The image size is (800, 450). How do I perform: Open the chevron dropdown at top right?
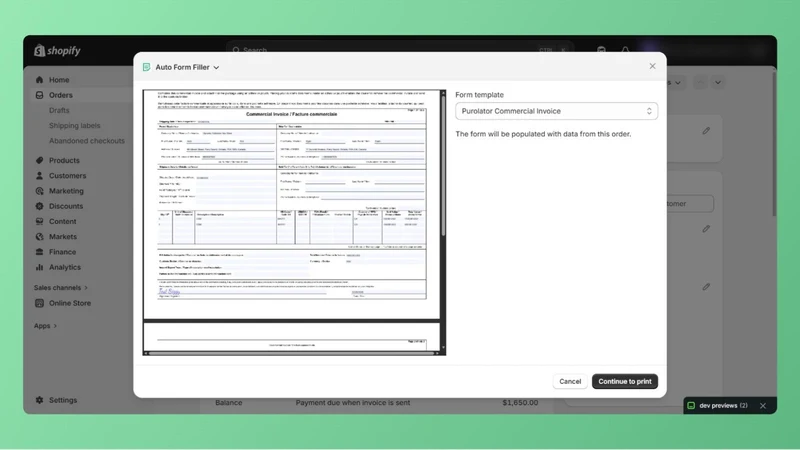[717, 82]
